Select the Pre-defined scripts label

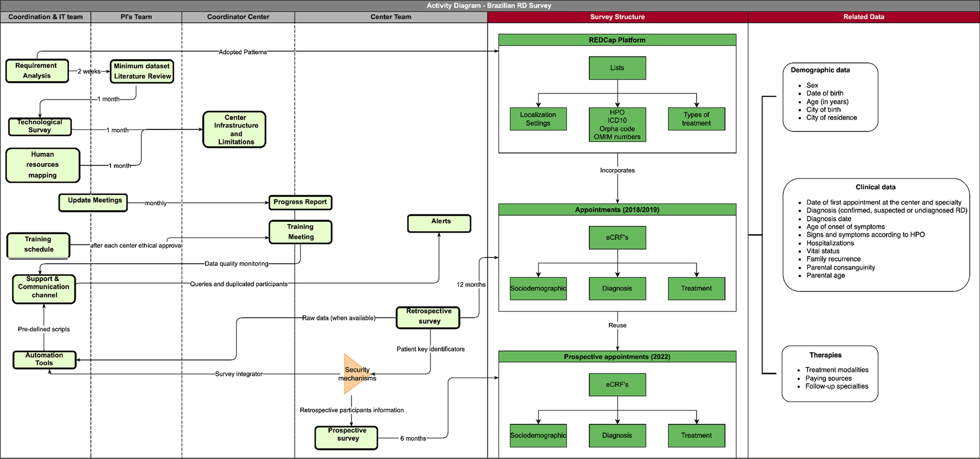(x=44, y=329)
